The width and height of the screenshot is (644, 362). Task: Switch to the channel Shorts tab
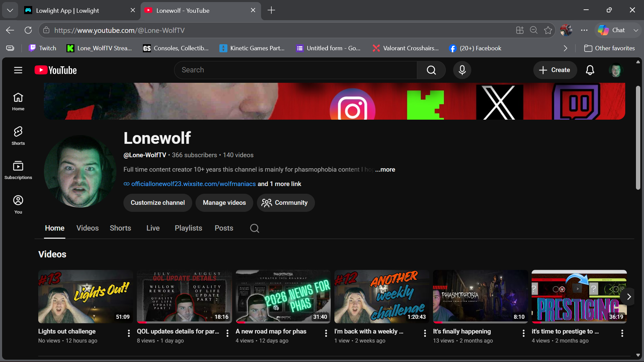pos(120,228)
